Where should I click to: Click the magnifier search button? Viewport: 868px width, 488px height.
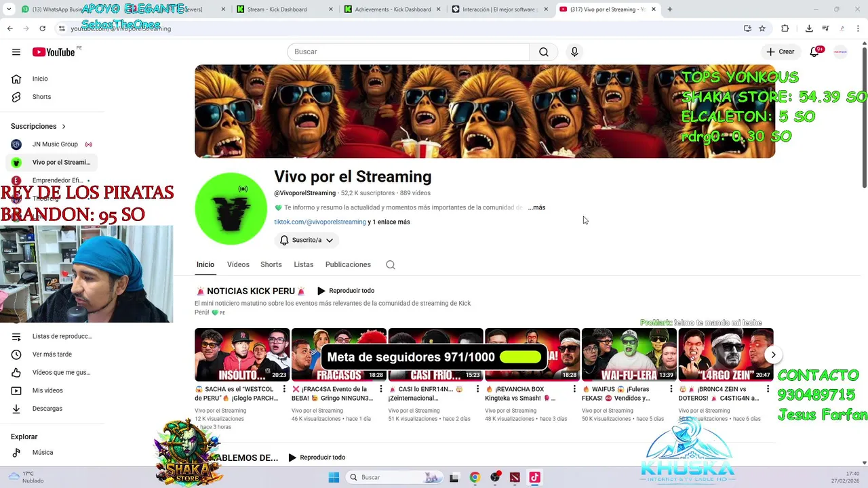coord(544,52)
